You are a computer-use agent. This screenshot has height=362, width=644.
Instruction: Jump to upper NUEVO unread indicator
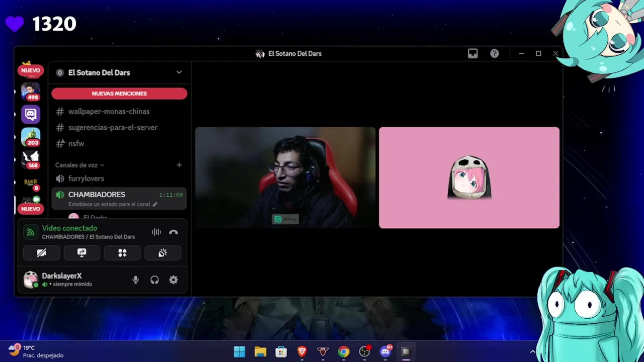(x=31, y=70)
